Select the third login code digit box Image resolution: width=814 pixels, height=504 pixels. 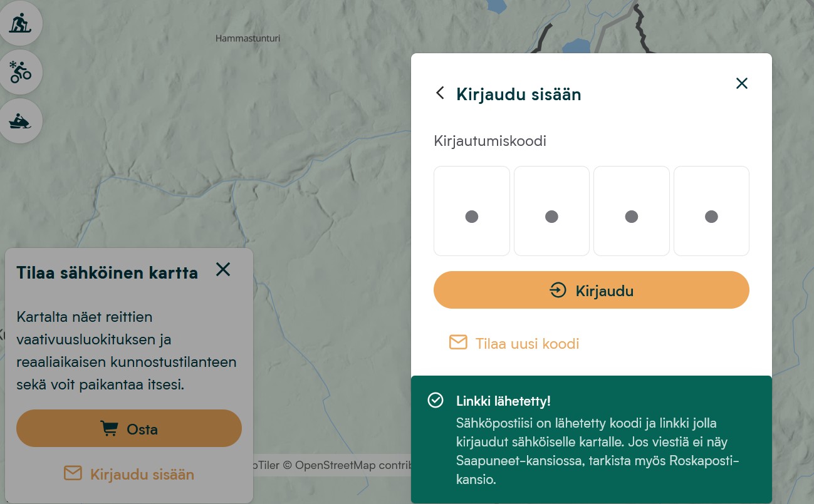(x=631, y=211)
